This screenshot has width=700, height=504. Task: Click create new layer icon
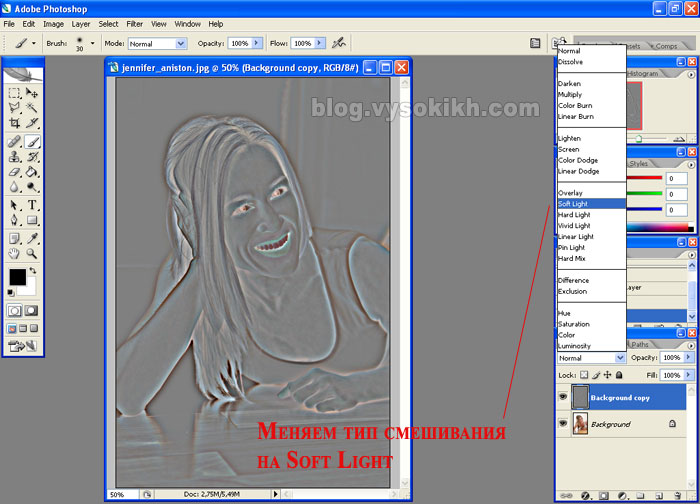click(x=659, y=496)
